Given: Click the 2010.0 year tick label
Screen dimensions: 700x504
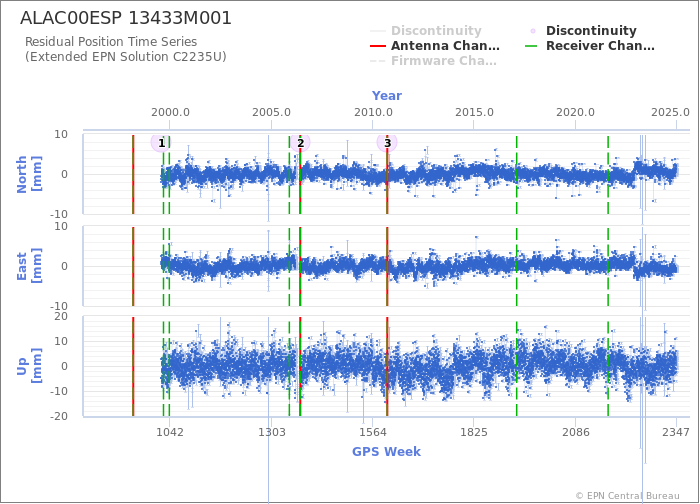Looking at the screenshot, I should coord(373,112).
